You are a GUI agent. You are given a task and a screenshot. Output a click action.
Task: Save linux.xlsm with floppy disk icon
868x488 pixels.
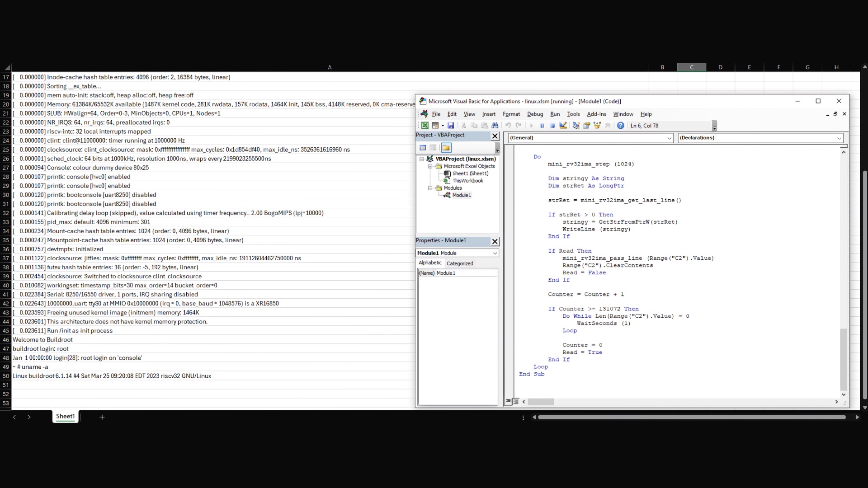451,126
